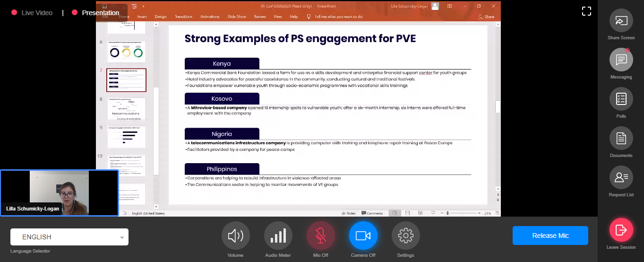The image size is (644, 262).
Task: Click the Release Mic button
Action: click(x=550, y=236)
